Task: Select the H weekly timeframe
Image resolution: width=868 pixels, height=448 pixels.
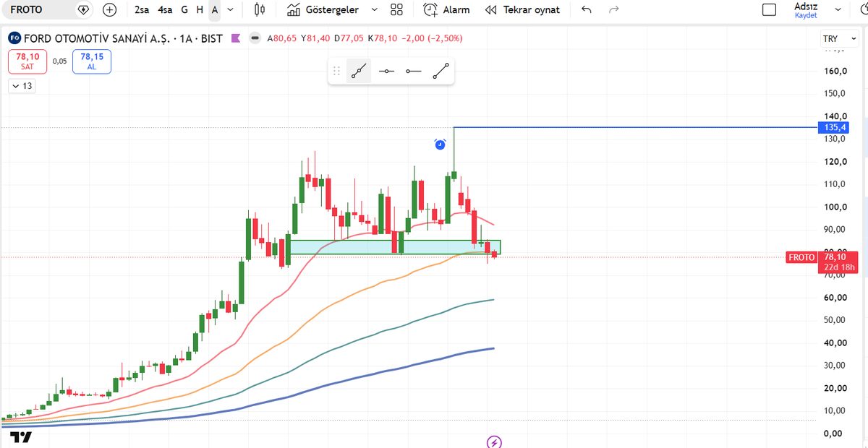Action: click(x=200, y=10)
